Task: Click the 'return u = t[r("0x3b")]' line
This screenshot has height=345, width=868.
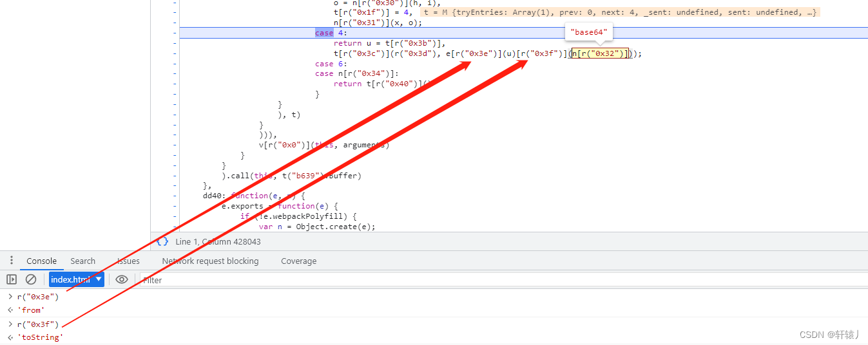Action: coord(390,43)
